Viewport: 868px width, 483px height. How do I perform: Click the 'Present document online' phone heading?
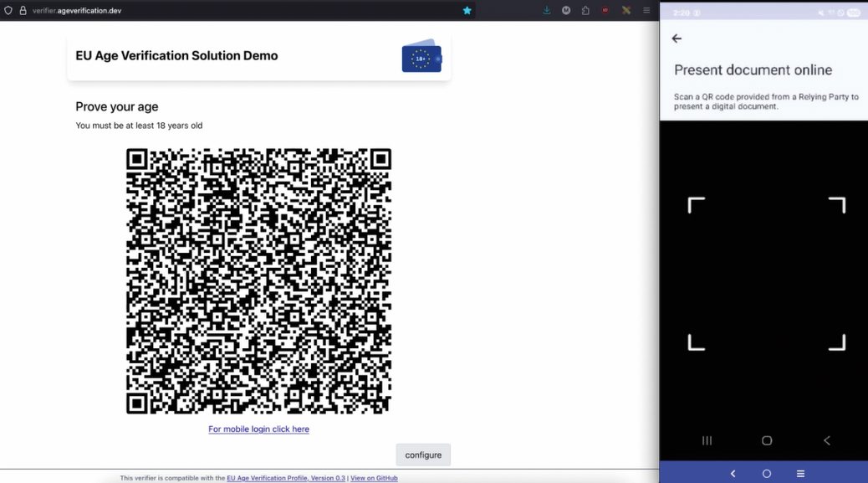tap(753, 69)
